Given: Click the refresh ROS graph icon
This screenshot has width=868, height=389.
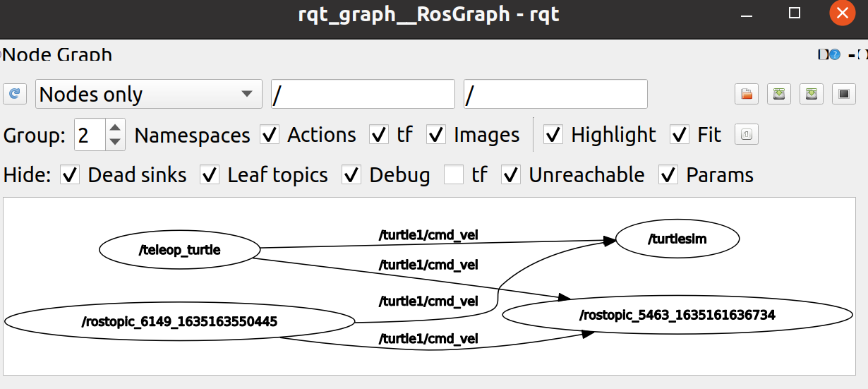Looking at the screenshot, I should coord(15,93).
